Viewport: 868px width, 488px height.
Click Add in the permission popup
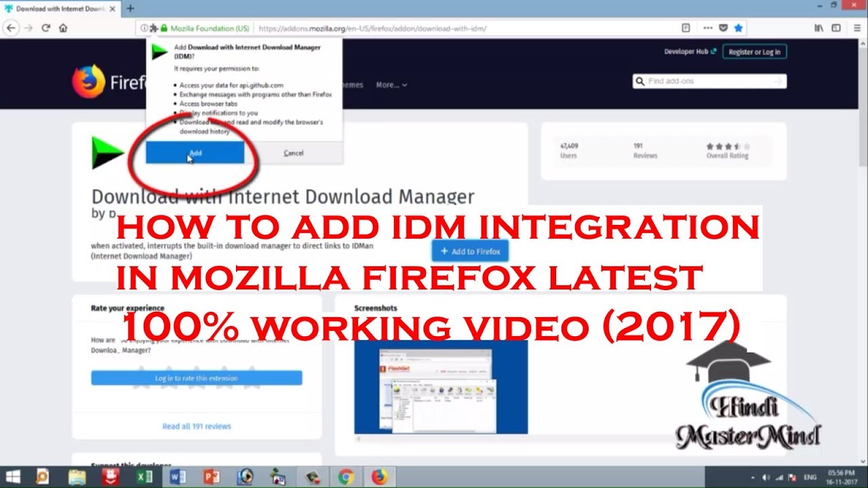tap(195, 153)
